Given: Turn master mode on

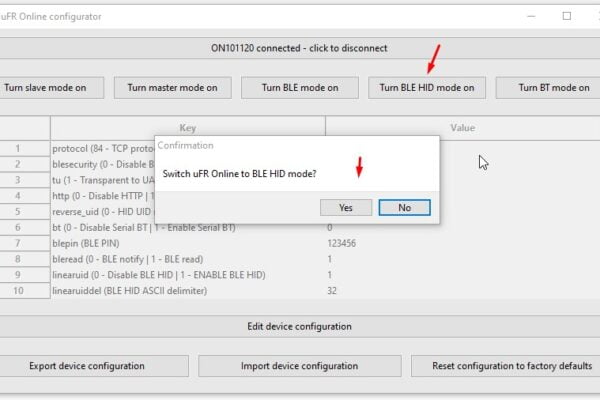Looking at the screenshot, I should click(173, 88).
